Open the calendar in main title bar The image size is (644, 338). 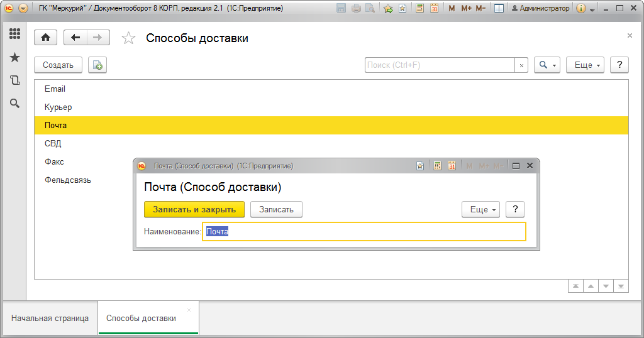[x=434, y=8]
